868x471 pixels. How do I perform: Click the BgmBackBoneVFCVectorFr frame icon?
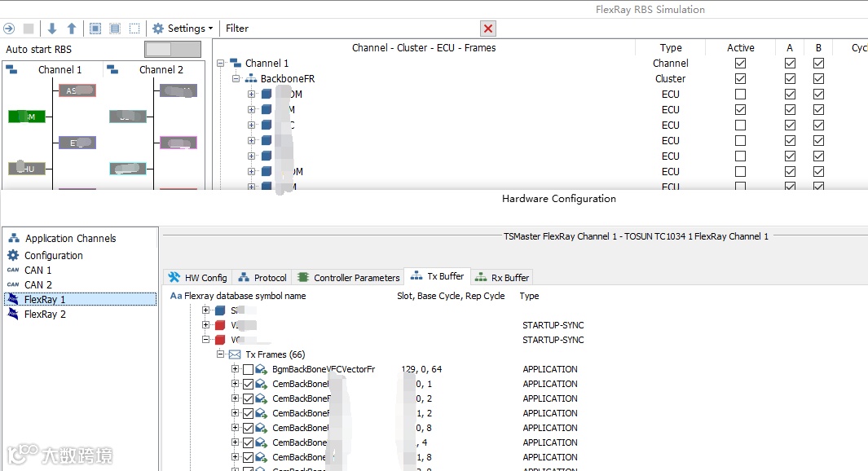point(262,369)
